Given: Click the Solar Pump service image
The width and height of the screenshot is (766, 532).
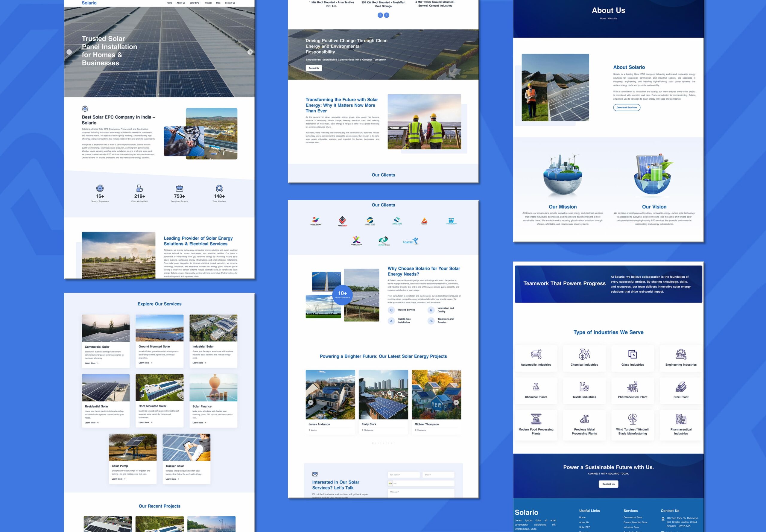Looking at the screenshot, I should click(x=133, y=447).
